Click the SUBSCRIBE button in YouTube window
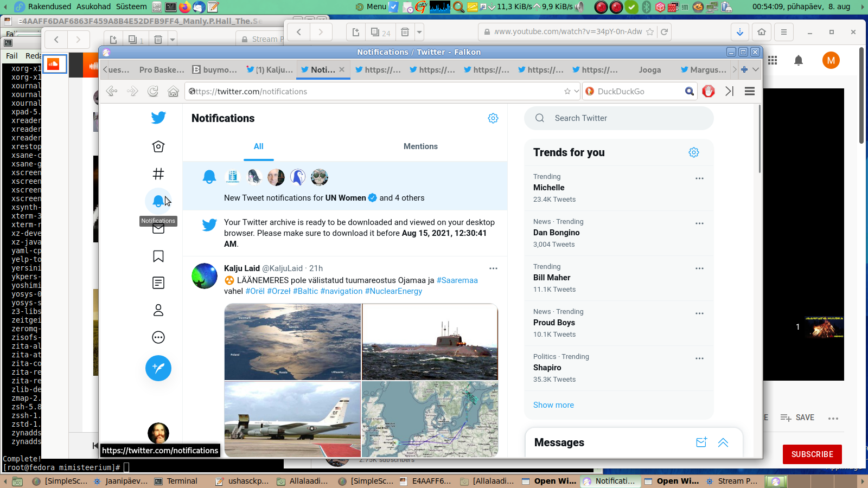 pos(812,454)
